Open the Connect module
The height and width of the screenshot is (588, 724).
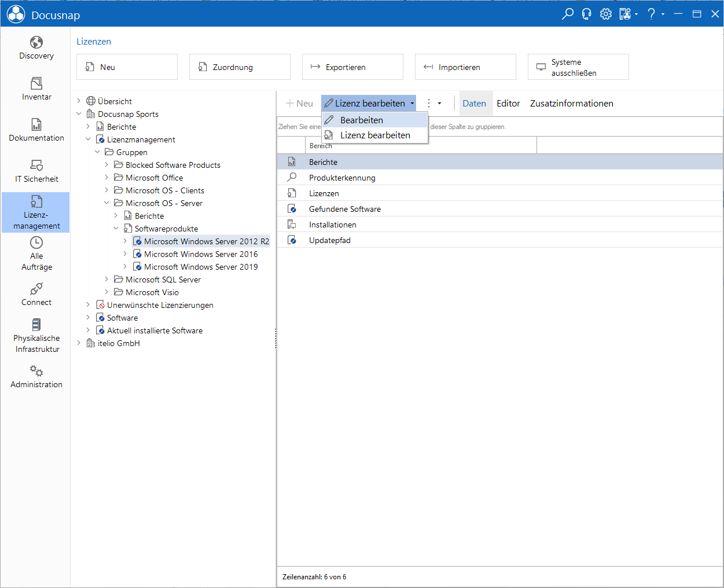pos(36,294)
